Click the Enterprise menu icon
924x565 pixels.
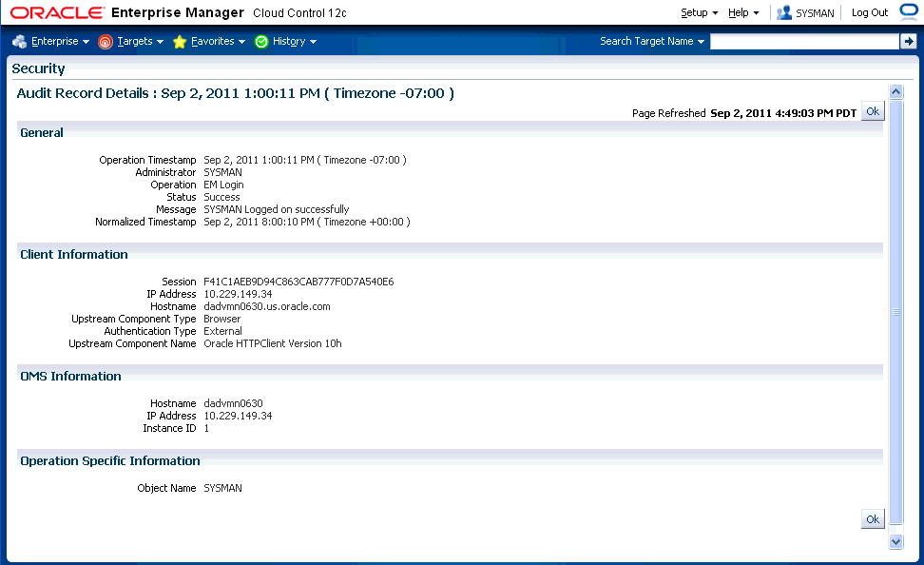point(19,41)
